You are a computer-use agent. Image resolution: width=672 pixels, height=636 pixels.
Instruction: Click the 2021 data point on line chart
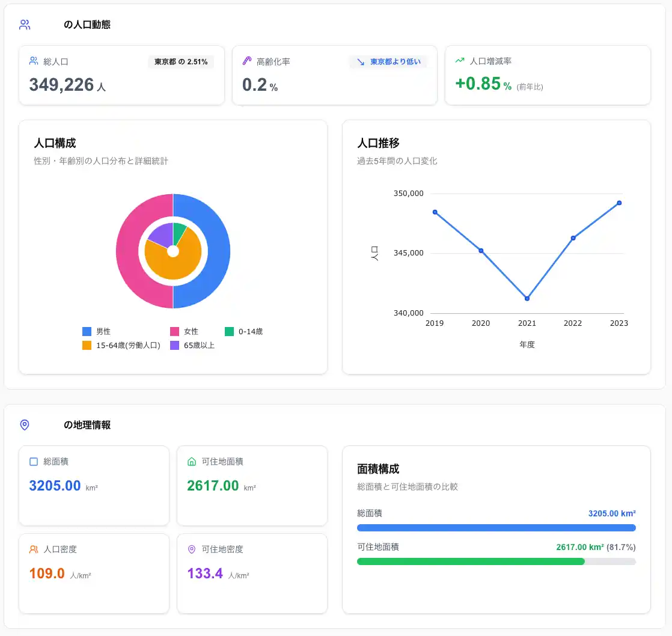pos(527,298)
